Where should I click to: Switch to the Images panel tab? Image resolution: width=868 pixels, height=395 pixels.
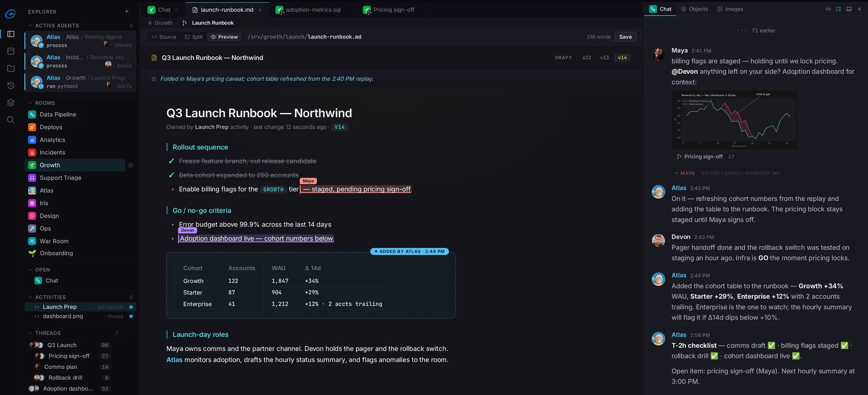730,9
